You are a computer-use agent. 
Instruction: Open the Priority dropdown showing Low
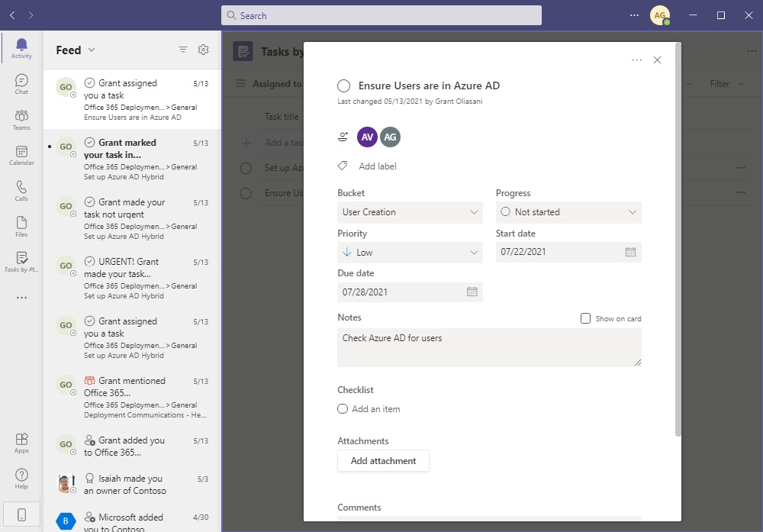pyautogui.click(x=410, y=253)
